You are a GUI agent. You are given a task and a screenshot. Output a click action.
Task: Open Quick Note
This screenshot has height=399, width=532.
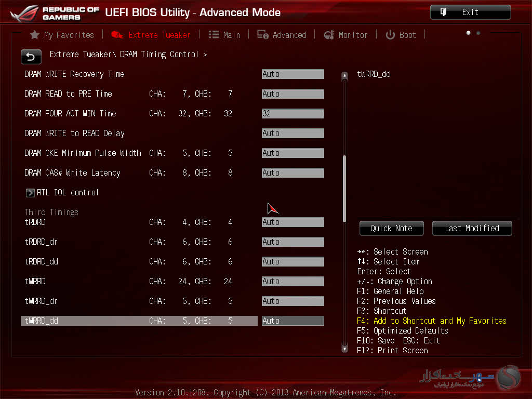[x=391, y=229]
